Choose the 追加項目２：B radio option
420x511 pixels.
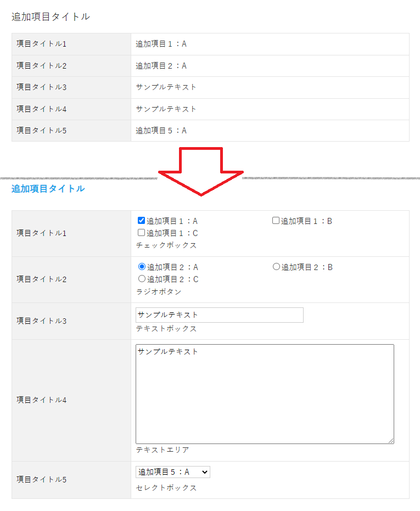(x=277, y=267)
